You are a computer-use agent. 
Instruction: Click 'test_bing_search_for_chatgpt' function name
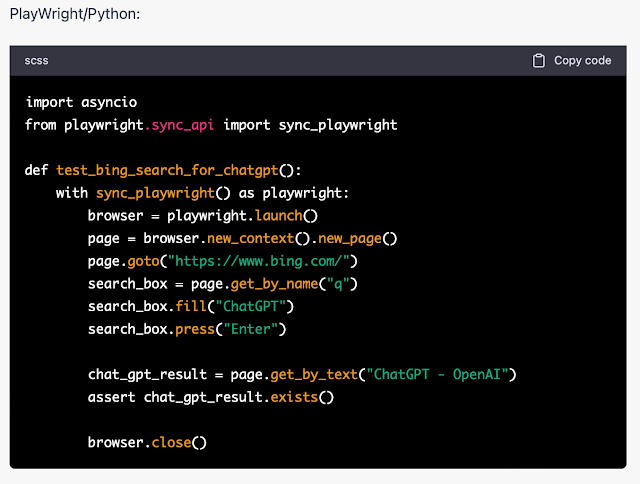tap(167, 170)
